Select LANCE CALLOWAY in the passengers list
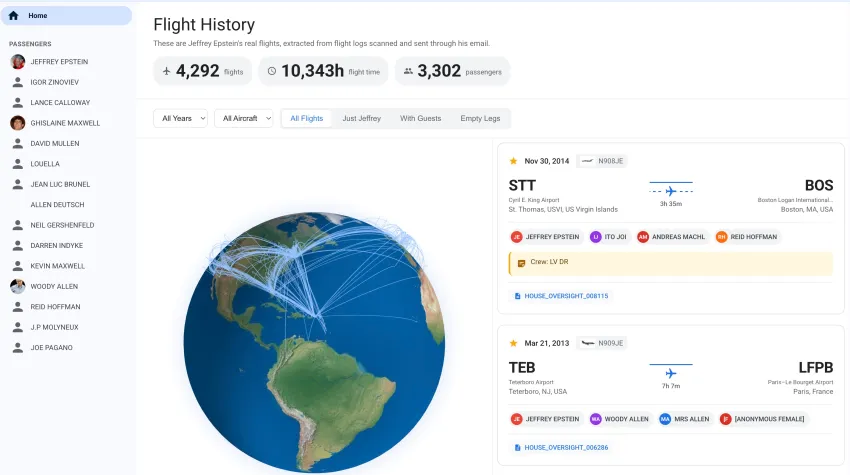850x475 pixels. coord(60,103)
